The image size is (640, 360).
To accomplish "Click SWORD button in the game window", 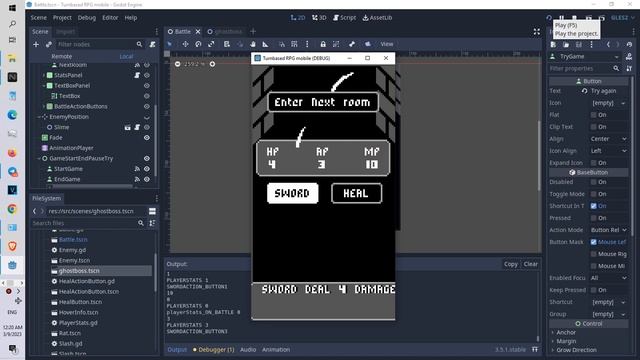I will point(292,193).
